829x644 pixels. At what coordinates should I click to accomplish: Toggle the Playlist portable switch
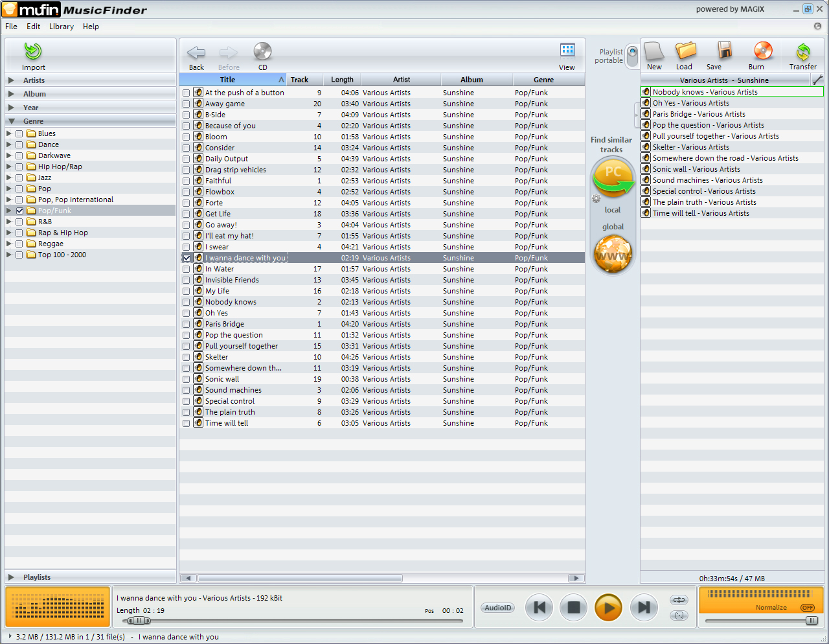coord(632,56)
